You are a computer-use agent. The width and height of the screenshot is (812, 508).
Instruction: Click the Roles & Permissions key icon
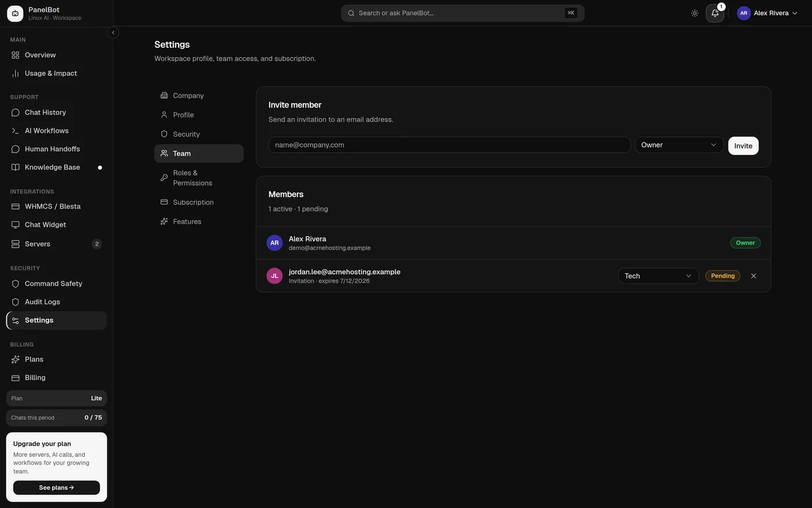click(164, 178)
